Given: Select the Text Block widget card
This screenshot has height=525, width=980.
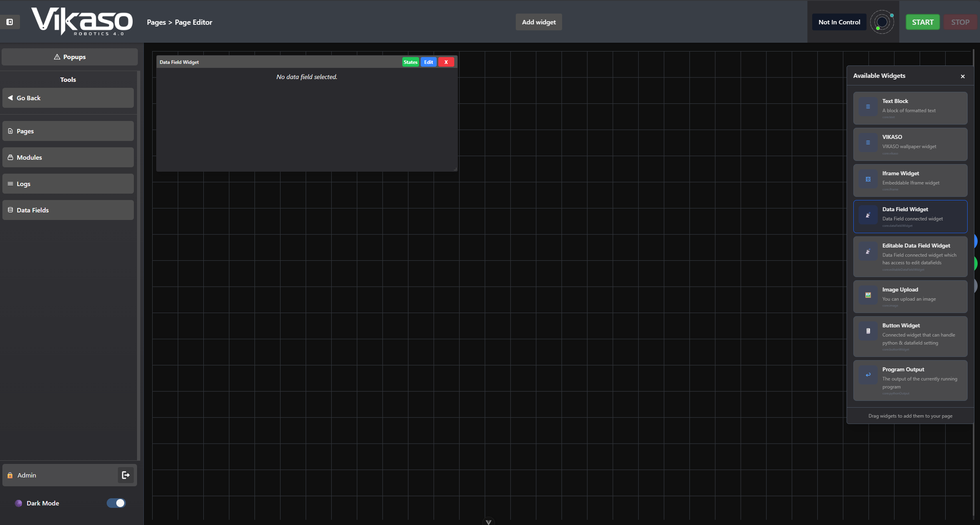Looking at the screenshot, I should click(910, 108).
